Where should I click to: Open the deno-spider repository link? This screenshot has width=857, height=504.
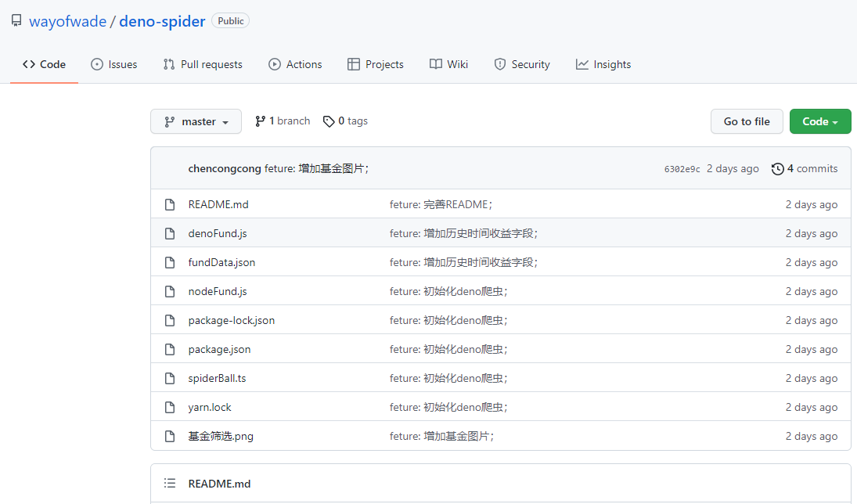(x=162, y=21)
